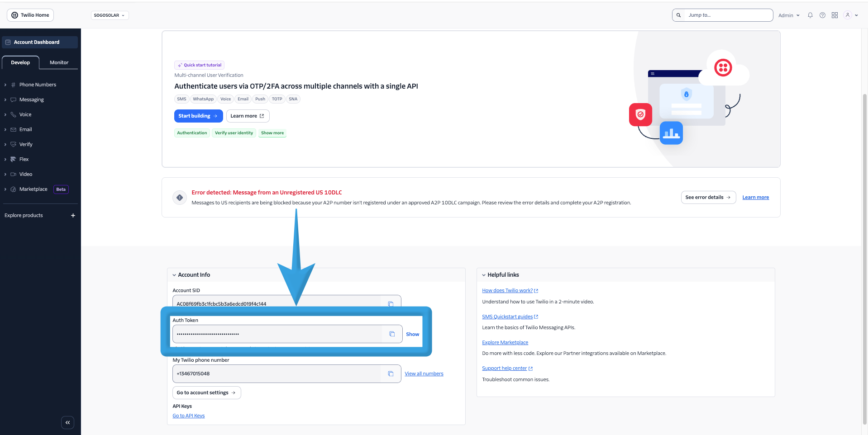Screen dimensions: 868x435
Task: Open the help menu
Action: pyautogui.click(x=822, y=15)
